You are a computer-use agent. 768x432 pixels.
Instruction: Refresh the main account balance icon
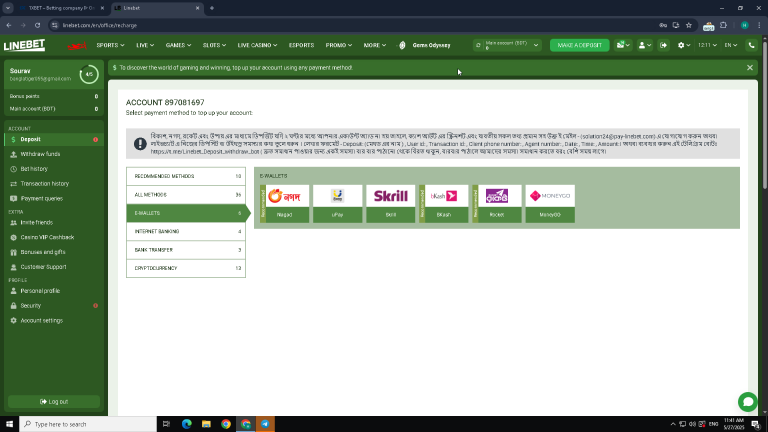[x=479, y=45]
